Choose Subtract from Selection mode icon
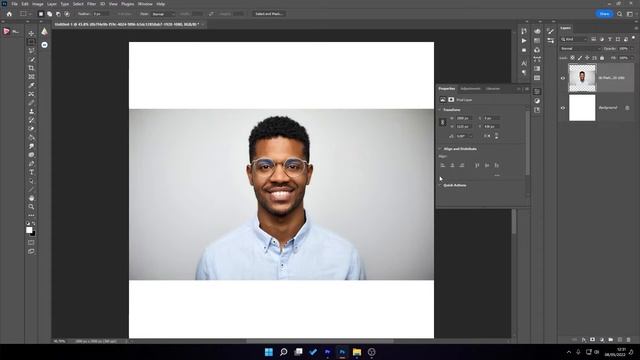640x360 pixels. click(x=58, y=14)
